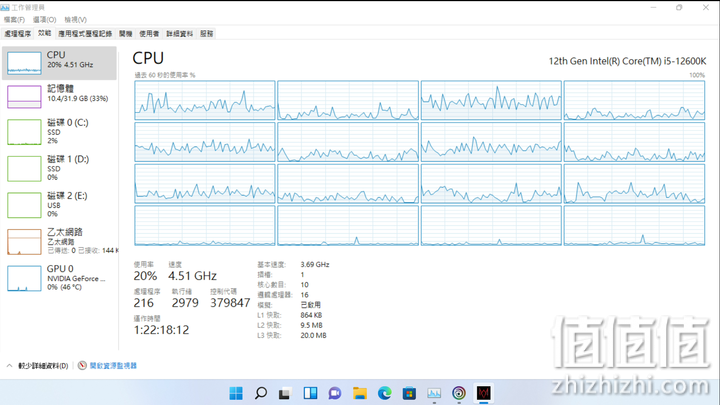Click the bottom-left idle processor graph

click(205, 225)
